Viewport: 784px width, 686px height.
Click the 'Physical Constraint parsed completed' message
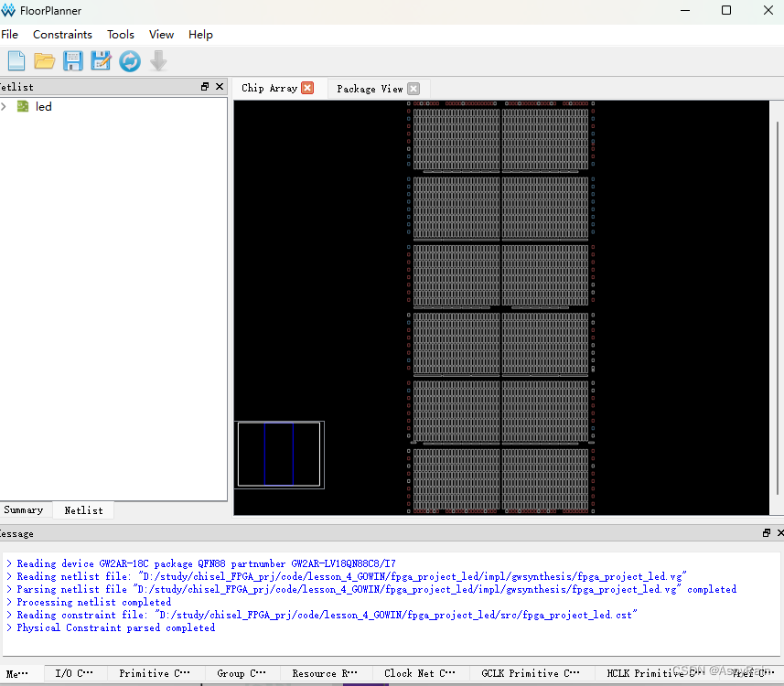116,627
